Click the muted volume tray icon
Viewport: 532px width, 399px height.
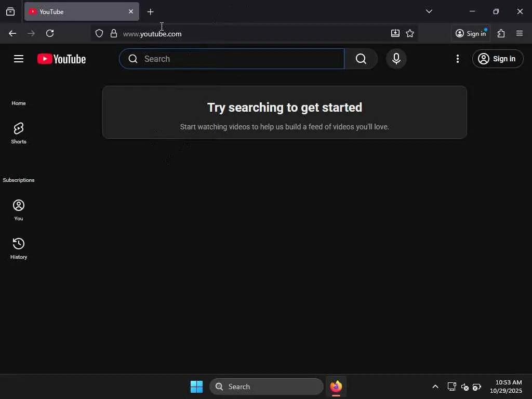point(464,387)
